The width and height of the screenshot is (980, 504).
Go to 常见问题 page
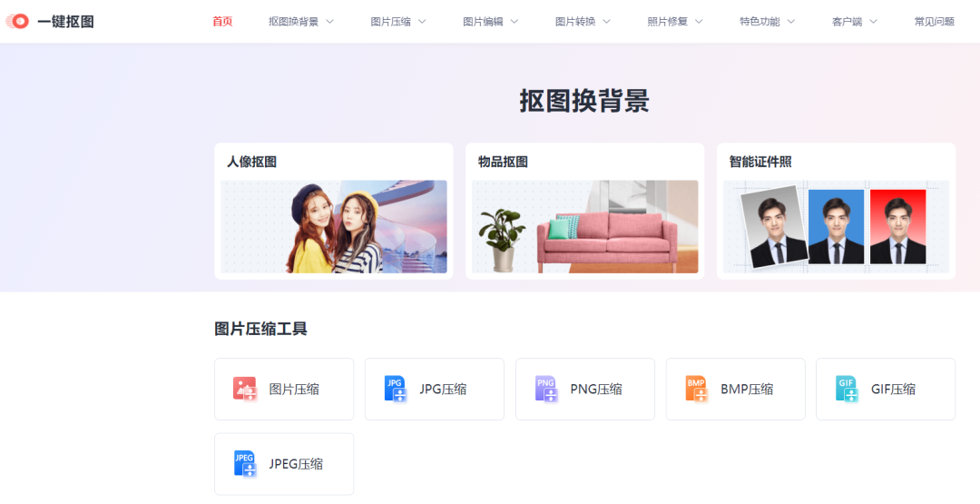935,21
